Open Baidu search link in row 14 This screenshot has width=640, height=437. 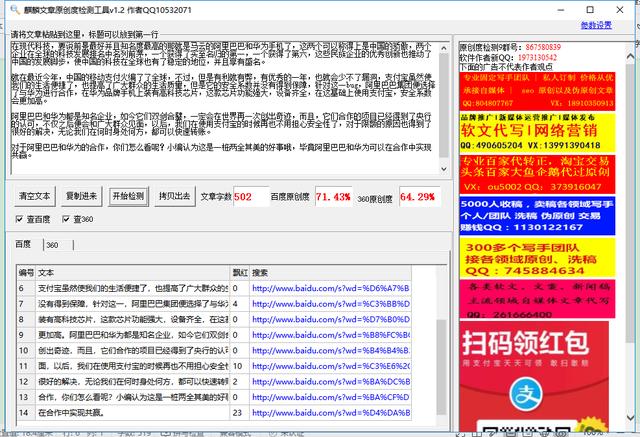click(331, 413)
